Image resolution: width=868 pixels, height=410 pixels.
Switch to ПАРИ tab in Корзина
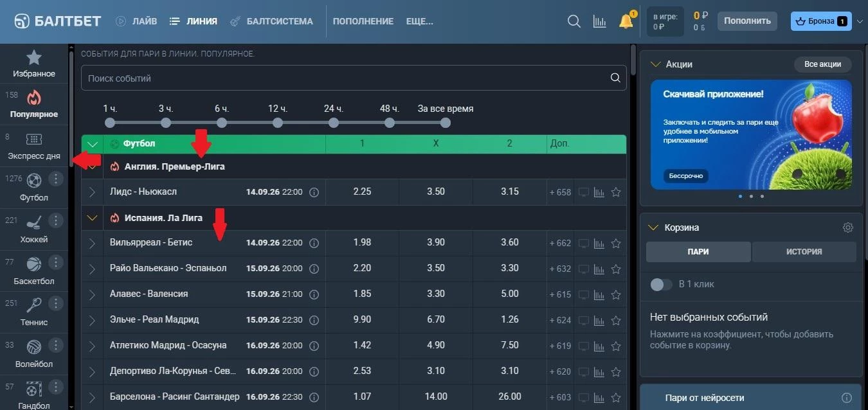[698, 252]
